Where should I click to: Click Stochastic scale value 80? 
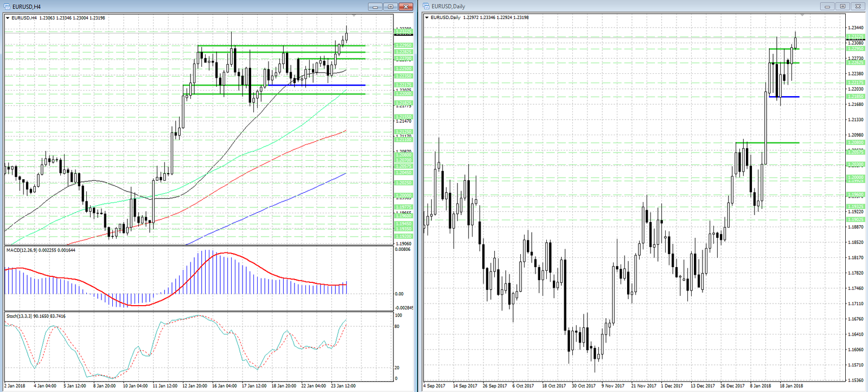coord(398,326)
